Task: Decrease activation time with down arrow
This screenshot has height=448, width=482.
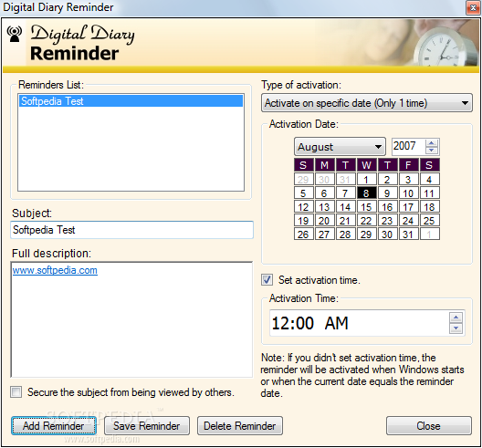Action: tap(456, 328)
